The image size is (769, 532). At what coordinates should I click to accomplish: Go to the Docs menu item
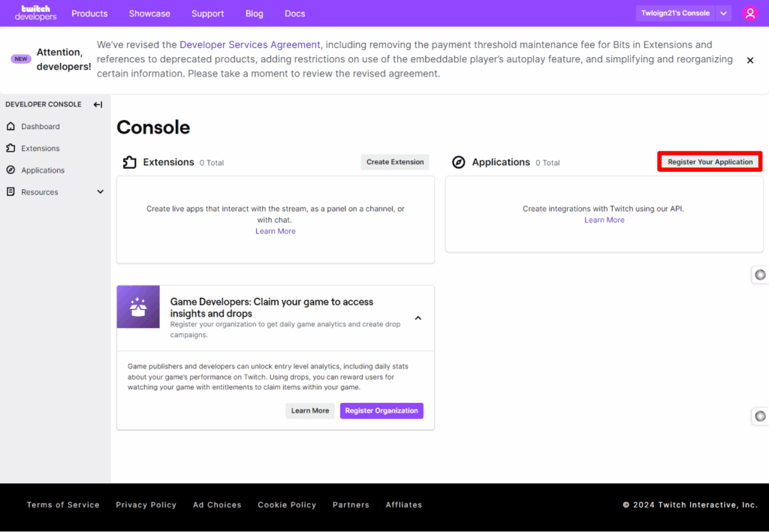click(x=294, y=13)
